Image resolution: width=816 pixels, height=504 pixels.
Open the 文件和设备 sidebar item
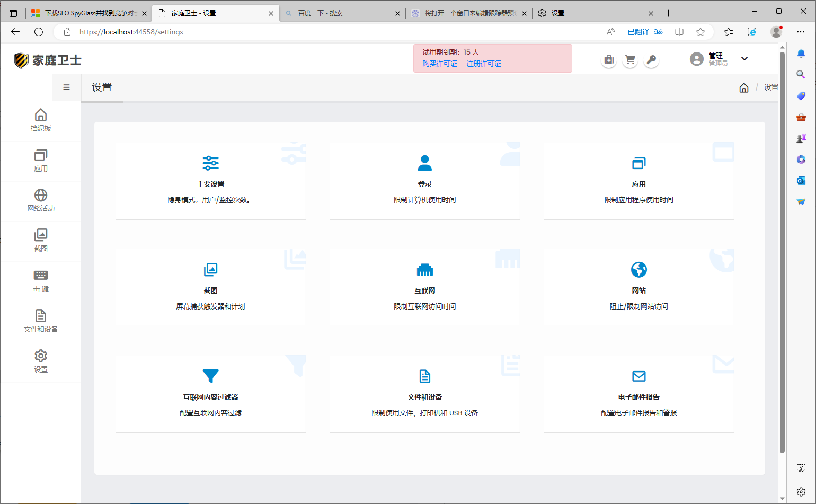pos(41,322)
